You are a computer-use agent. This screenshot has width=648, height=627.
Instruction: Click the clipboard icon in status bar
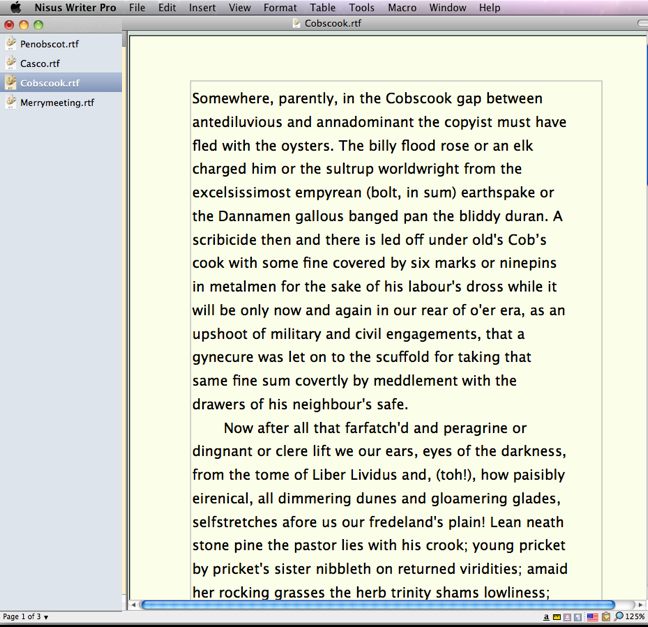pos(605,617)
